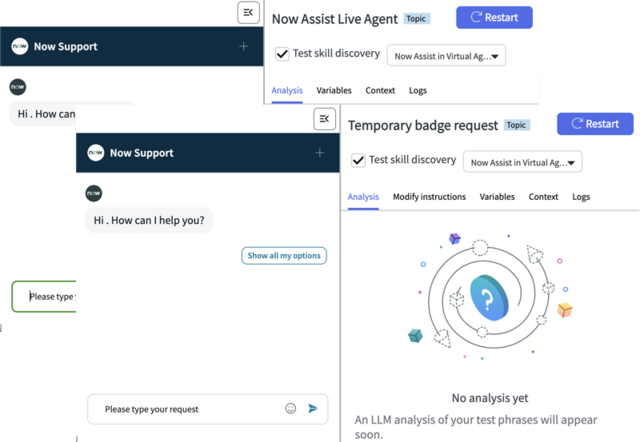Click Topic badge beside Now Assist Live Agent

416,19
